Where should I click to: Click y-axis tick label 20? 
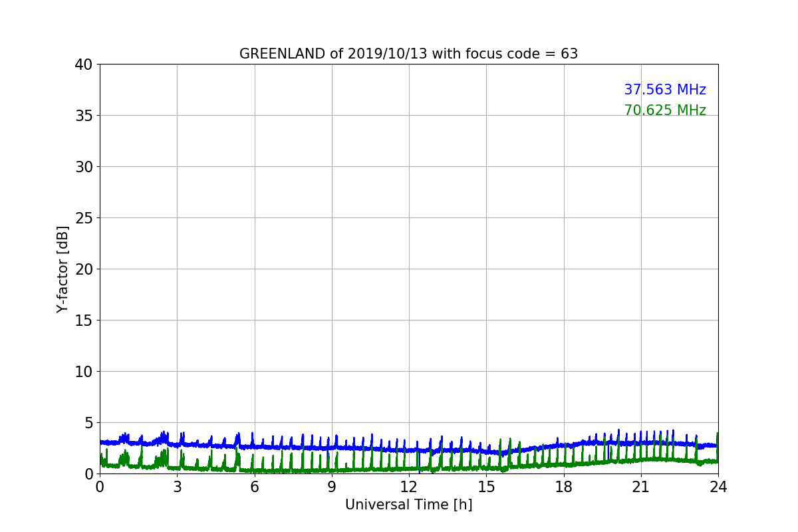84,269
